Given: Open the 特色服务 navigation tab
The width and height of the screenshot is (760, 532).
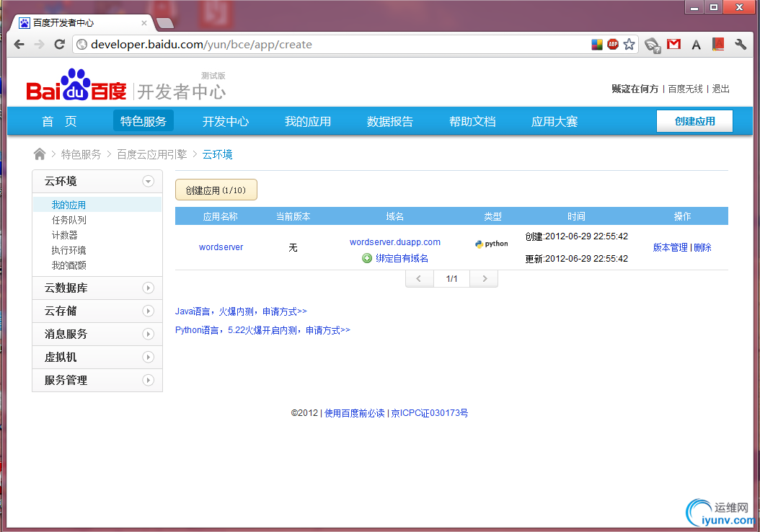Looking at the screenshot, I should click(143, 121).
